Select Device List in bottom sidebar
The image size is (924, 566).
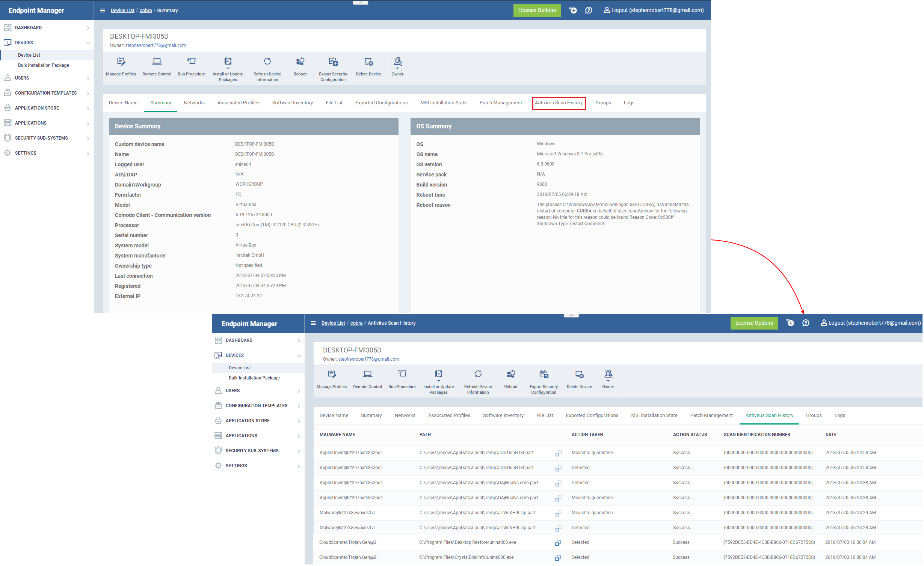240,368
